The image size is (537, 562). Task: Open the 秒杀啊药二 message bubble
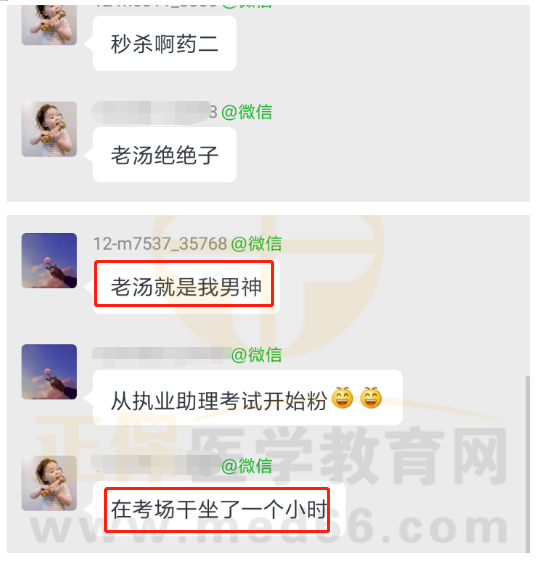(x=165, y=43)
